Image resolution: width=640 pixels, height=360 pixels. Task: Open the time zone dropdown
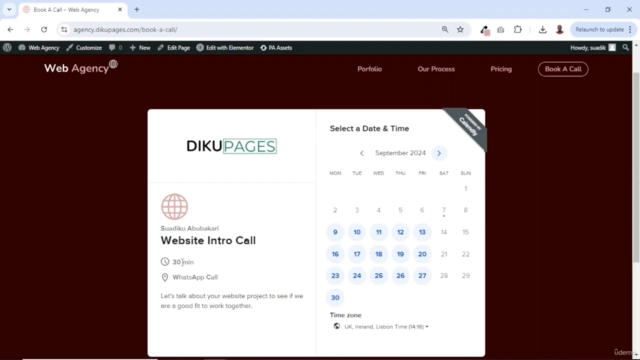(x=381, y=327)
